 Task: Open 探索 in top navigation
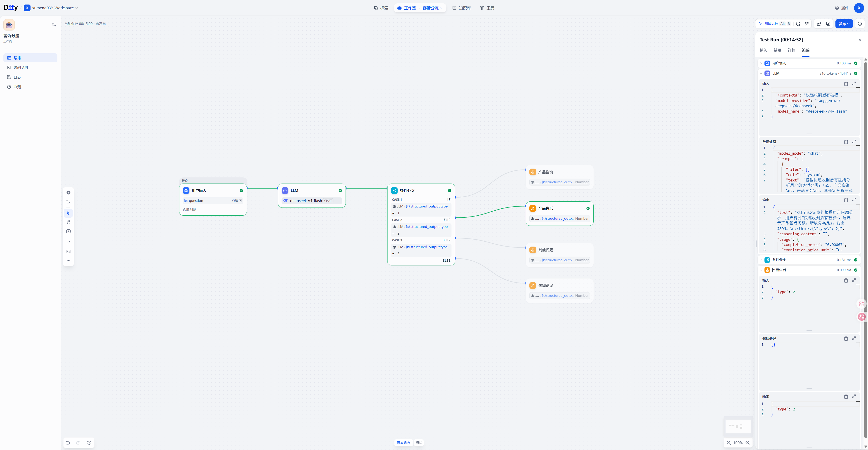pos(381,8)
